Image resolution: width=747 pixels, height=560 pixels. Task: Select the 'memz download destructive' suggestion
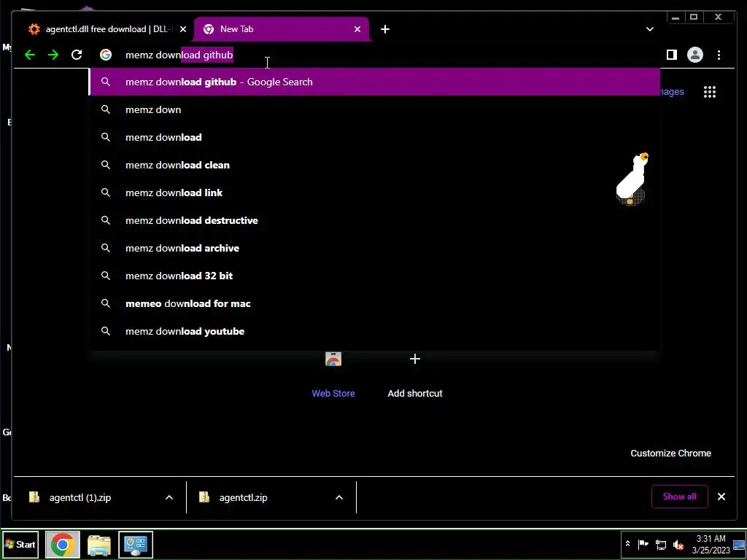[374, 220]
